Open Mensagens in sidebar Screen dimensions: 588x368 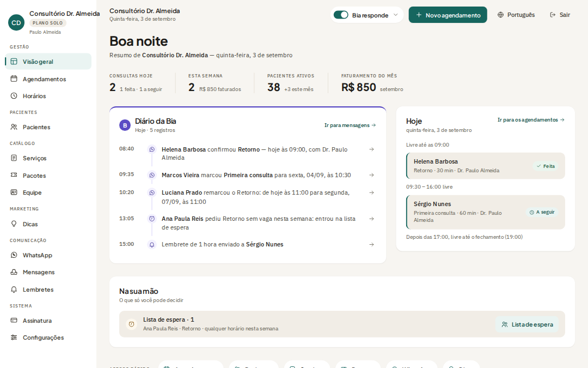48,272
